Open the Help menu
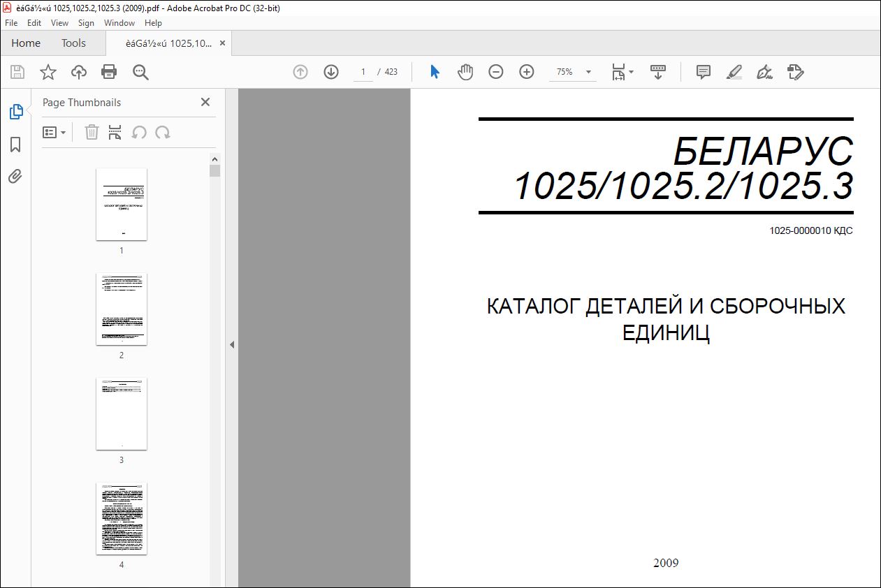Image resolution: width=881 pixels, height=588 pixels. coord(153,23)
